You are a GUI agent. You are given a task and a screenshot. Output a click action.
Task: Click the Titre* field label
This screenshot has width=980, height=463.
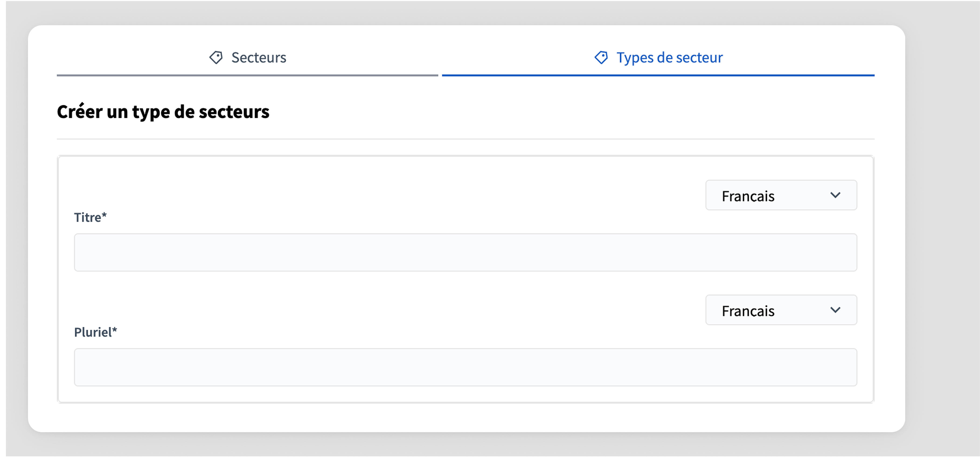(90, 217)
